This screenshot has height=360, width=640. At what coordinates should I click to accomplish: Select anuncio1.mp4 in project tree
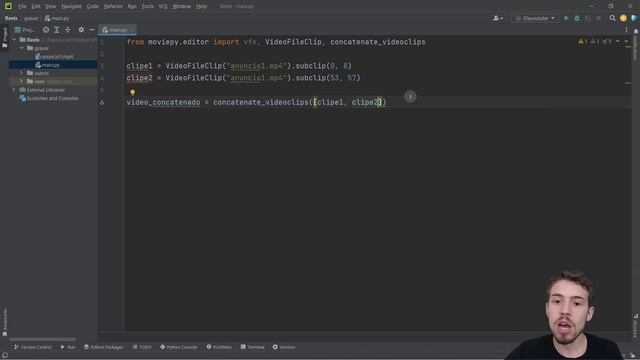54,57
